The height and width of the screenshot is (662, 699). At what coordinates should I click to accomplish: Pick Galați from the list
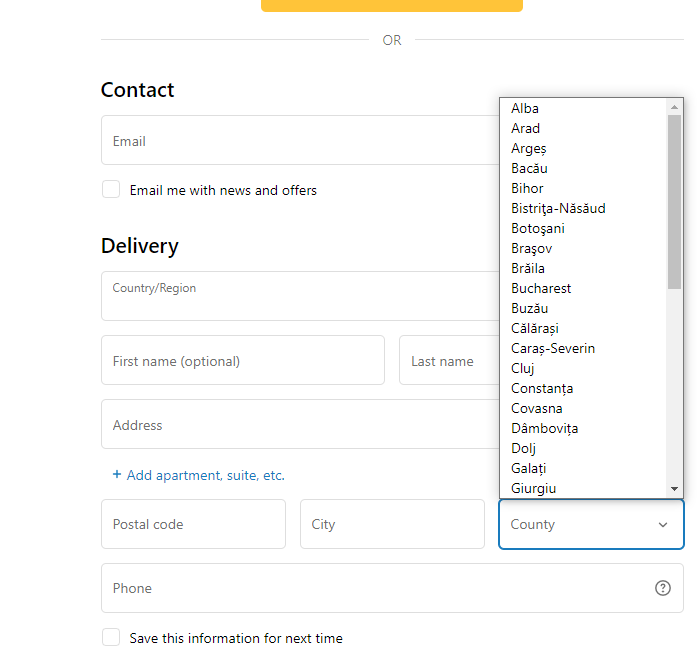pyautogui.click(x=583, y=469)
